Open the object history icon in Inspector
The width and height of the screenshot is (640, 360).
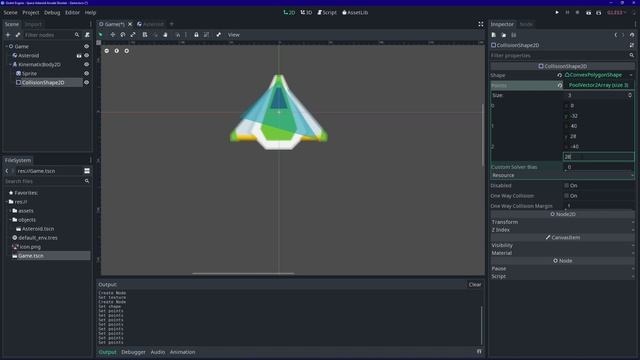632,35
